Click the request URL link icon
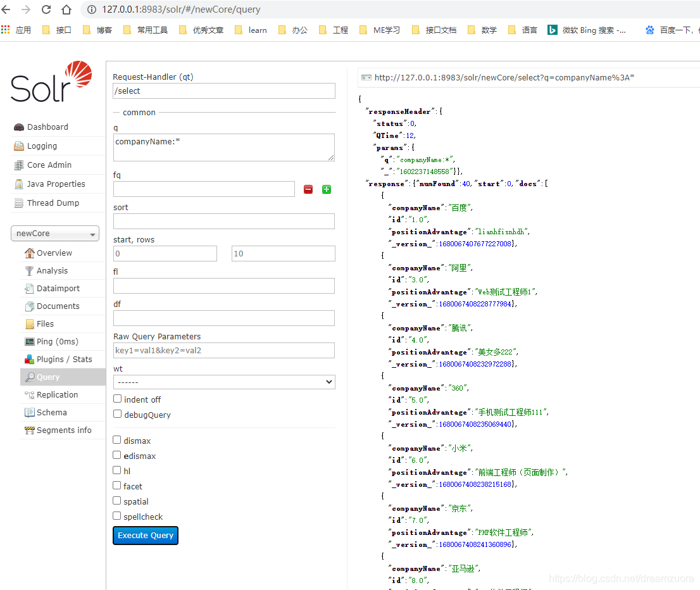 (x=366, y=78)
